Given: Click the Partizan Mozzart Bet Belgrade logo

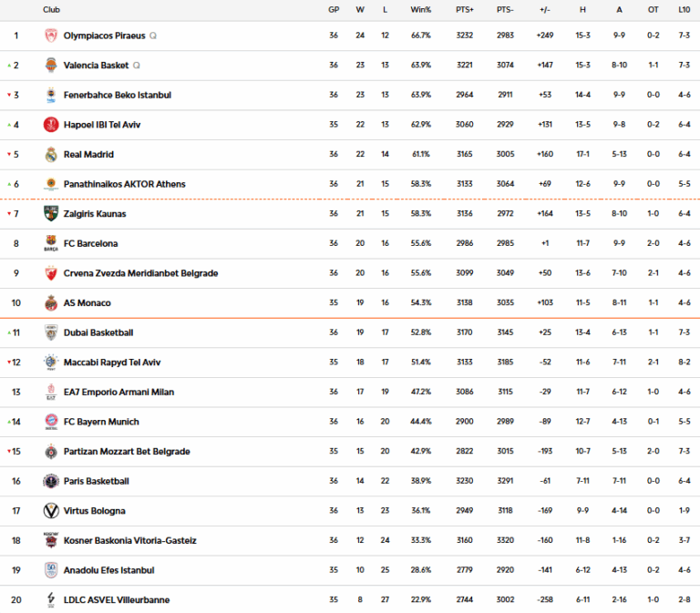Looking at the screenshot, I should click(51, 452).
